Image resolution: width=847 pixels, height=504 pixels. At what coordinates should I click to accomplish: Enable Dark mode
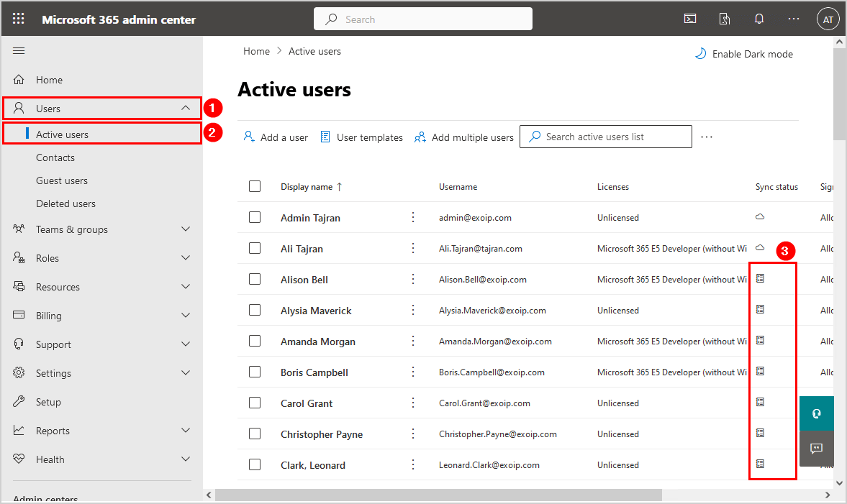tap(743, 54)
